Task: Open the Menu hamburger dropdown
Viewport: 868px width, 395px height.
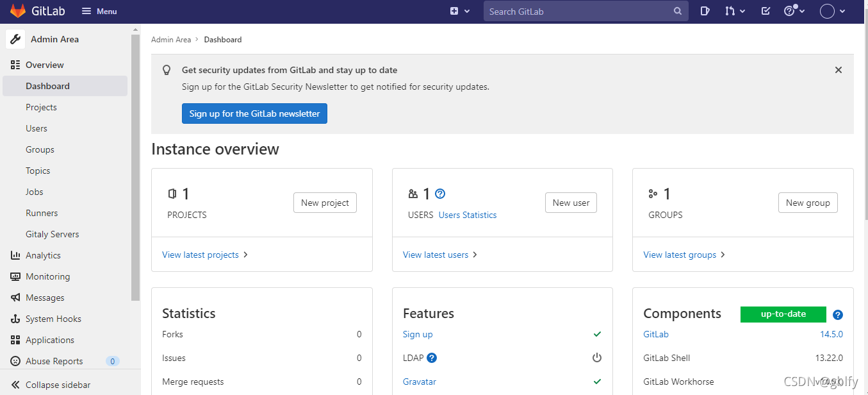Action: (99, 11)
